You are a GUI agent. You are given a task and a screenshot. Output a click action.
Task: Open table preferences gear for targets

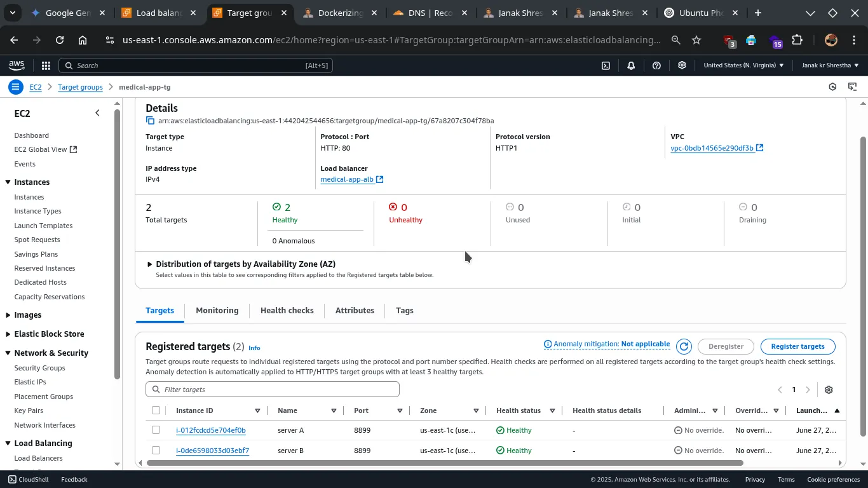(829, 390)
